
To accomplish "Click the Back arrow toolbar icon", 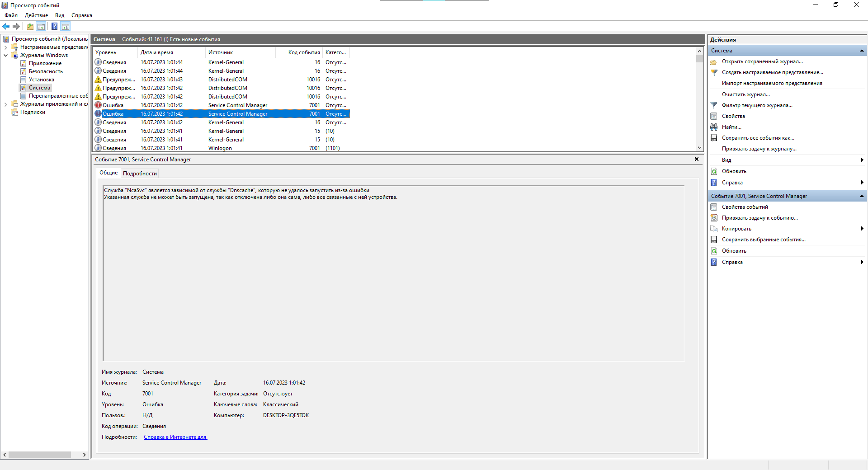I will 6,26.
